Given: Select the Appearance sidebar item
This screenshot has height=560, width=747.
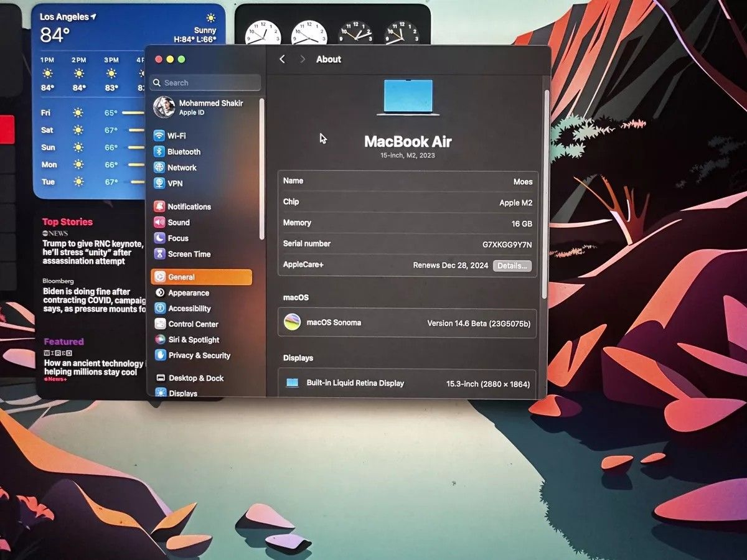Looking at the screenshot, I should pos(188,293).
